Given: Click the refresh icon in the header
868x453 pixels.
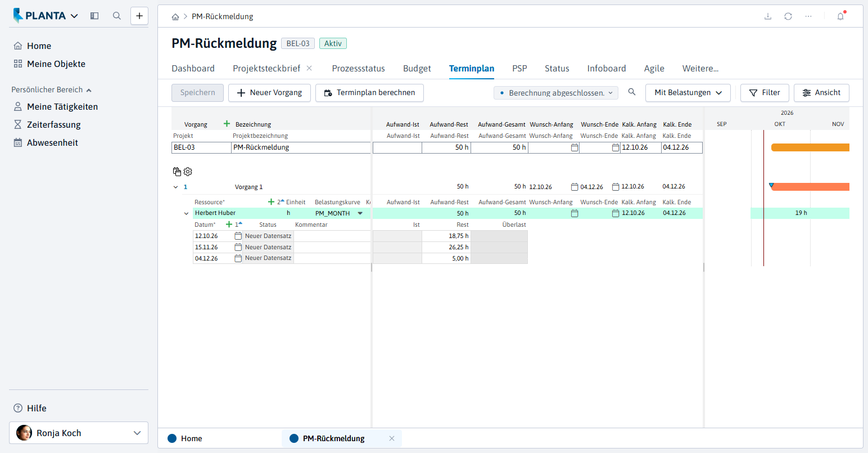Looking at the screenshot, I should click(788, 16).
